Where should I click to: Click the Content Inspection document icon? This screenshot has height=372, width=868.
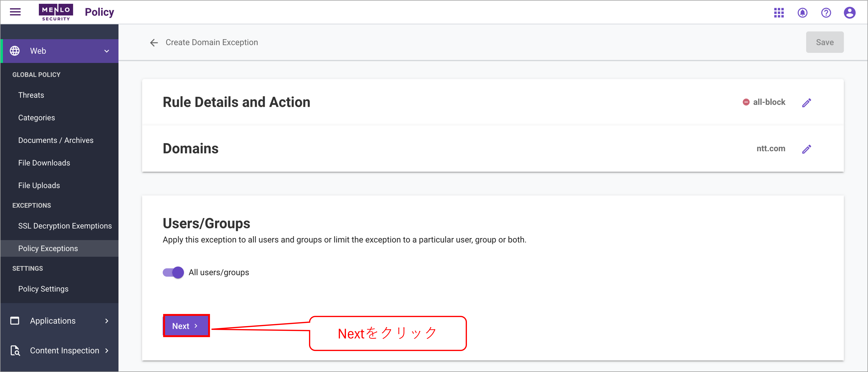click(x=15, y=350)
